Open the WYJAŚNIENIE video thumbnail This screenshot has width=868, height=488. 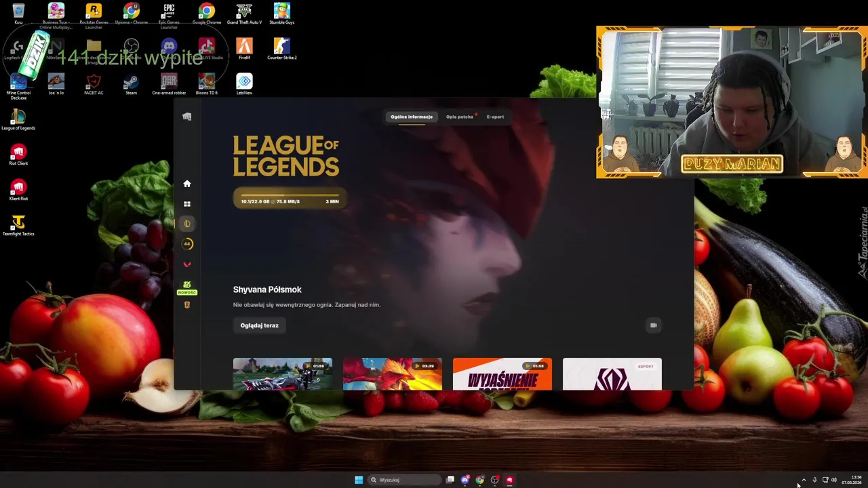coord(502,374)
